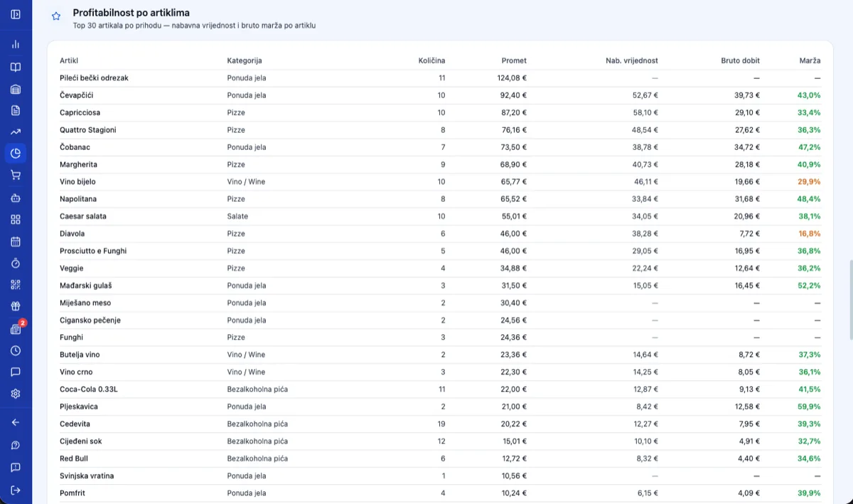The height and width of the screenshot is (504, 853).
Task: Click the Nab. vrijednost column header
Action: point(632,60)
